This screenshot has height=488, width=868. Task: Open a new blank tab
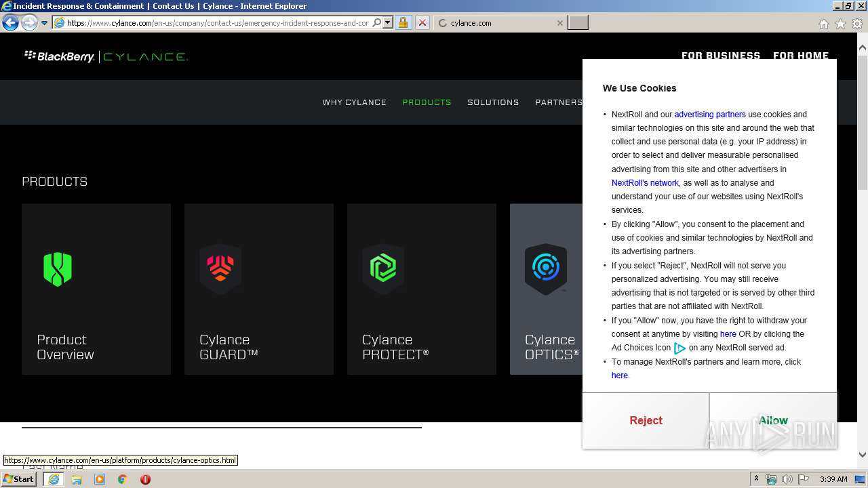click(578, 22)
